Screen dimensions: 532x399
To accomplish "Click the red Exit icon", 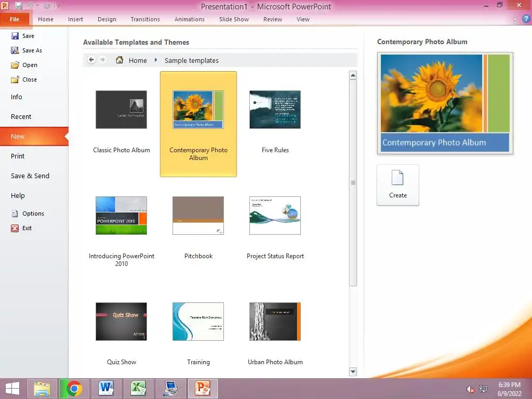I will click(x=15, y=229).
